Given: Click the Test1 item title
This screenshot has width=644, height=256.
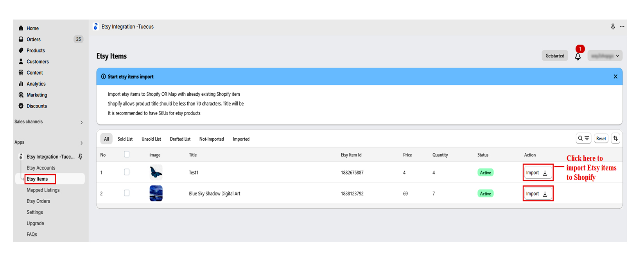Looking at the screenshot, I should (194, 173).
